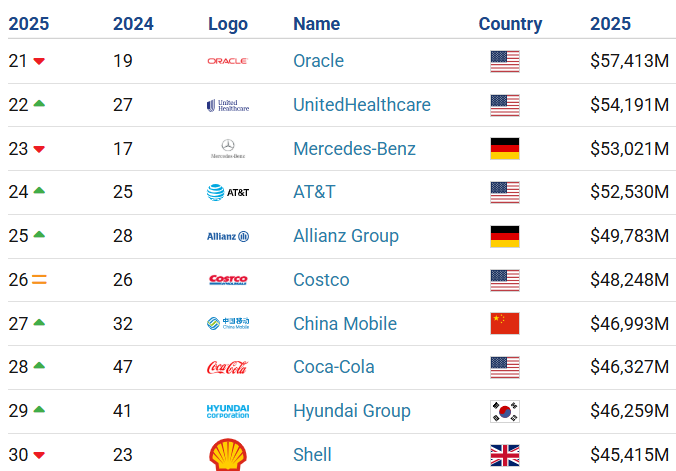The height and width of the screenshot is (471, 676).
Task: Click the Coca-Cola logo
Action: (x=228, y=367)
